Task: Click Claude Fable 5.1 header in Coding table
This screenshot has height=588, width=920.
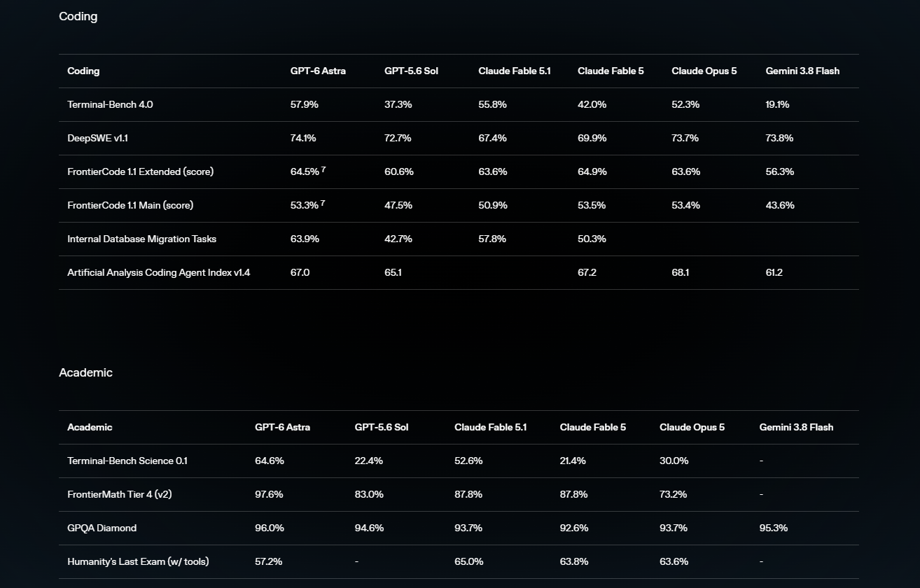Action: point(515,71)
